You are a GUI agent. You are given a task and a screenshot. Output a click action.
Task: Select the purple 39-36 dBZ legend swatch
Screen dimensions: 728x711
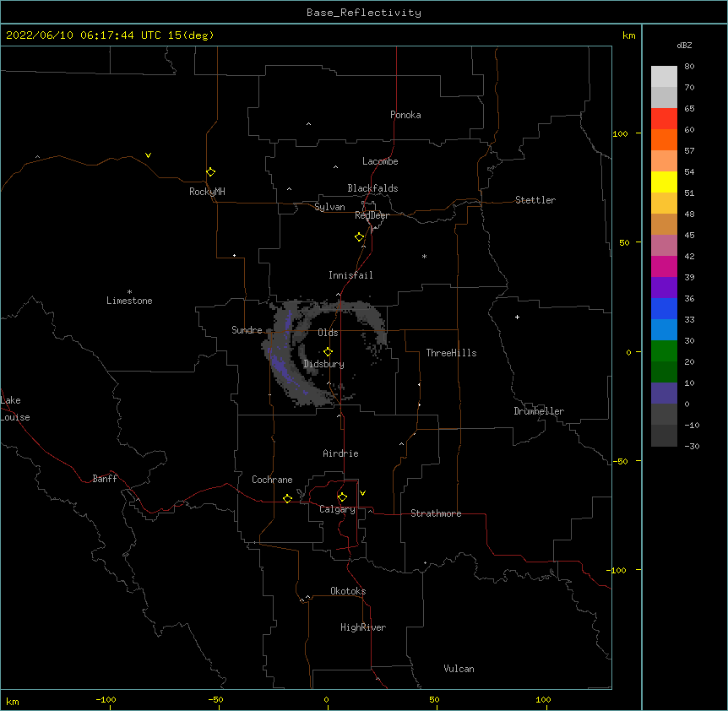664,288
